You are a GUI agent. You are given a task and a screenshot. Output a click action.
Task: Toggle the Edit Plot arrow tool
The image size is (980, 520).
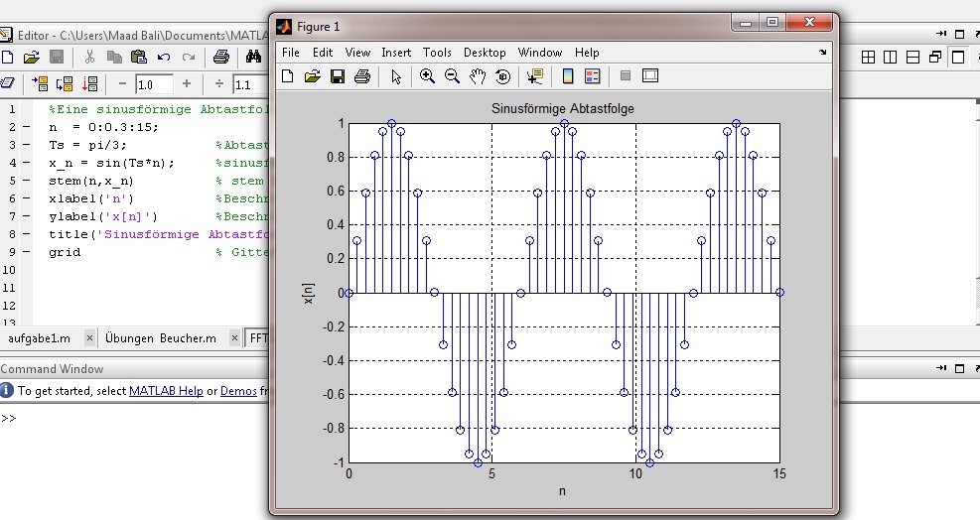[395, 76]
